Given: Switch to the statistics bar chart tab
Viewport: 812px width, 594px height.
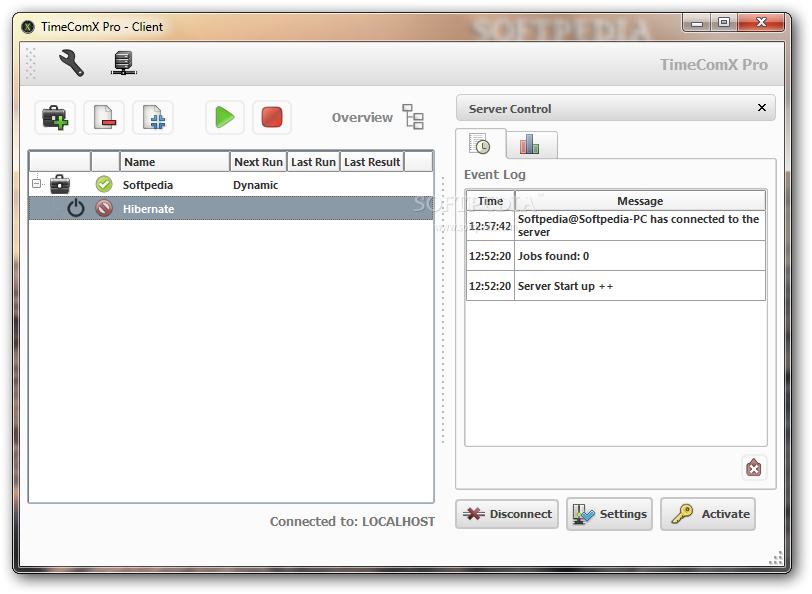Looking at the screenshot, I should pyautogui.click(x=530, y=144).
